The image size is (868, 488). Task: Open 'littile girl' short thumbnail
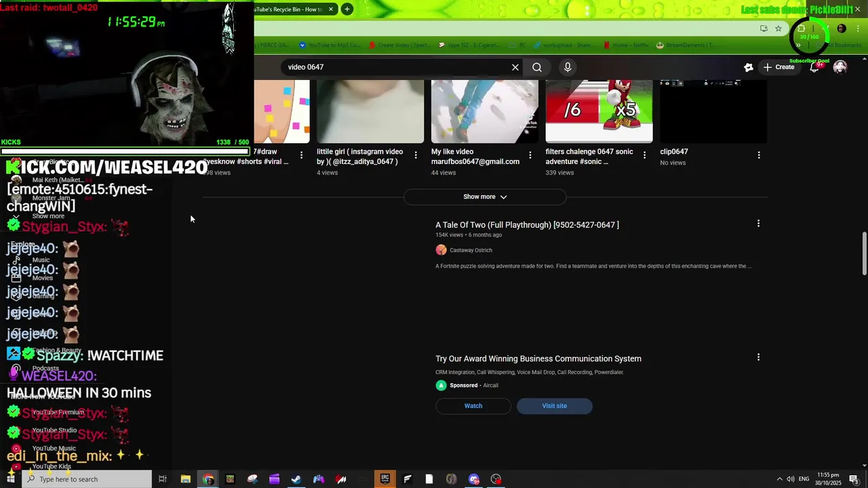370,111
